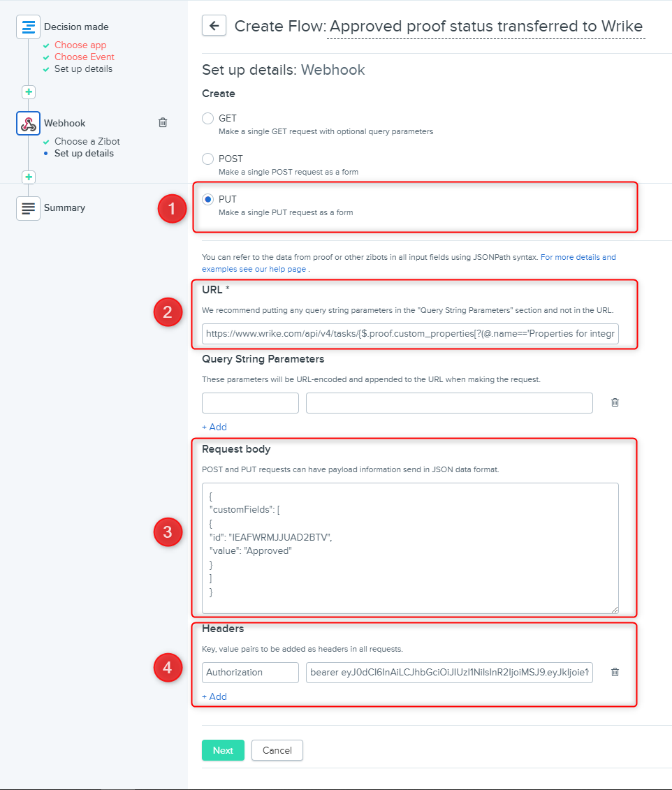Click the Next button
The image size is (672, 790).
coord(223,750)
